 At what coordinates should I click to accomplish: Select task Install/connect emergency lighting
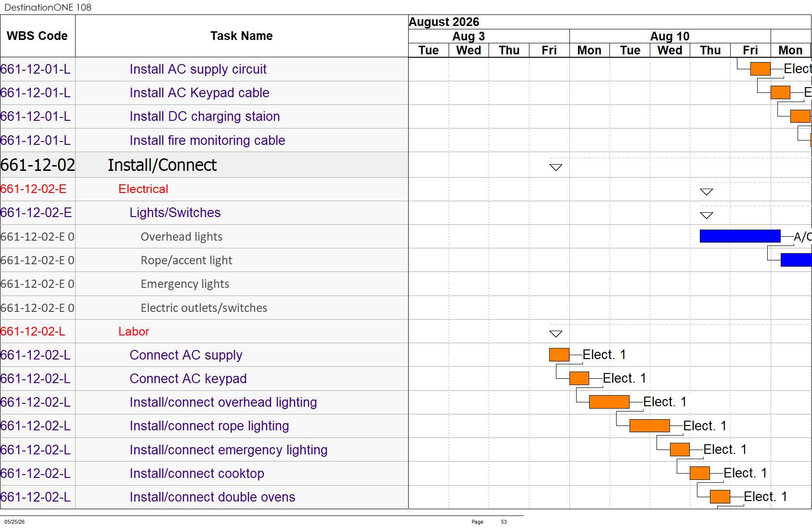(x=228, y=450)
